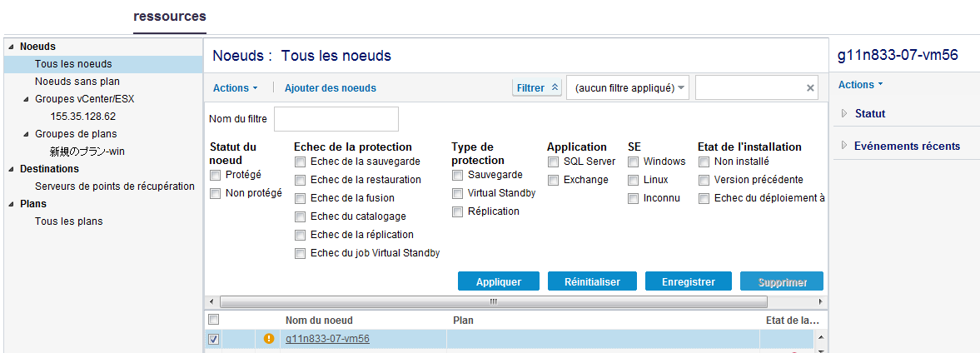Tick the Linux SE checkbox

click(x=633, y=180)
